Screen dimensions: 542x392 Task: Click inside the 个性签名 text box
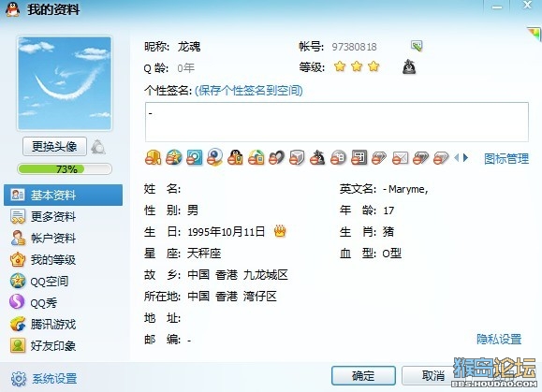coord(337,122)
